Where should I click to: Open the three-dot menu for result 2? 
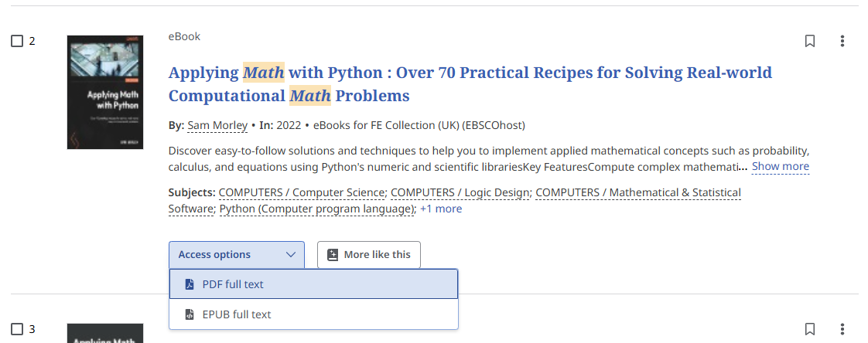point(842,41)
